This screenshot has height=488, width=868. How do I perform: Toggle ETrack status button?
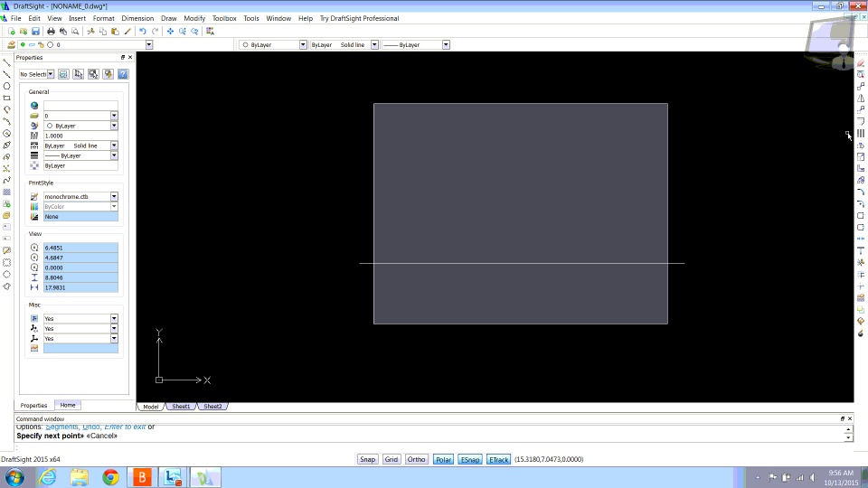tap(499, 459)
